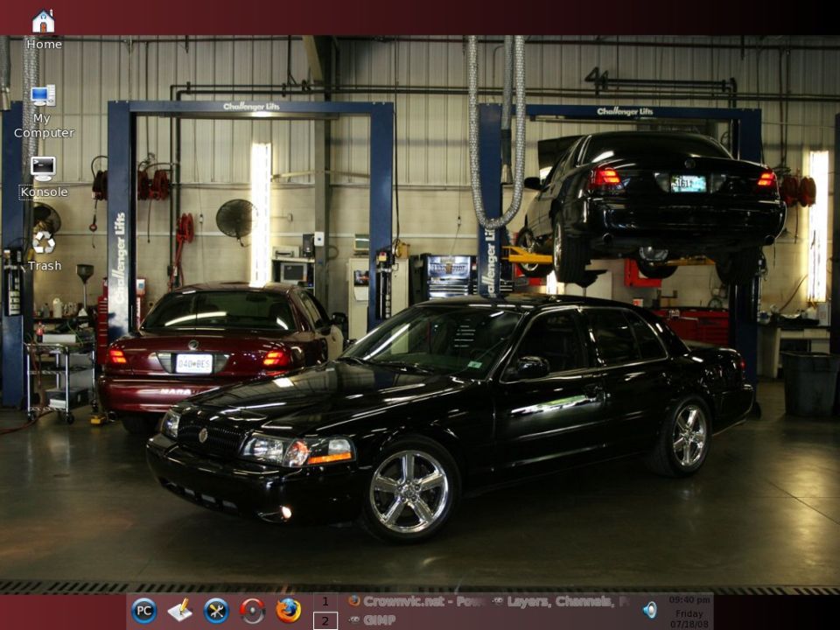Launch Firefox from the panel
The image size is (840, 630).
[x=288, y=611]
